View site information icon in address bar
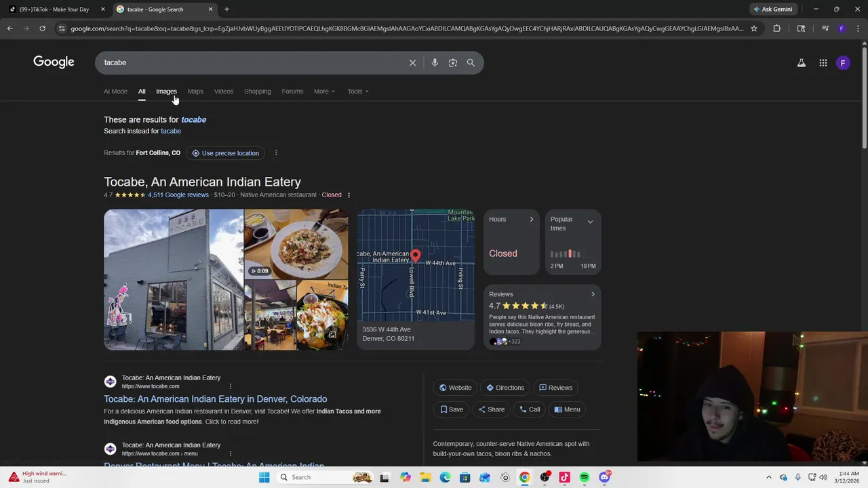 [x=62, y=28]
